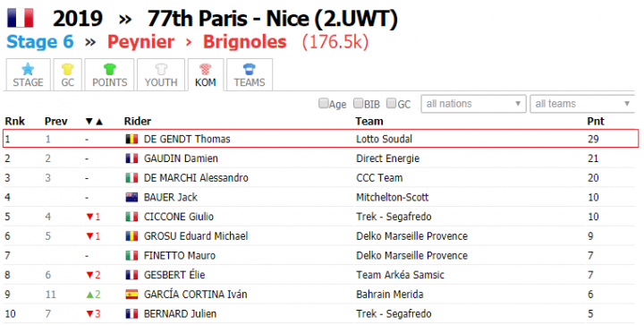Image resolution: width=644 pixels, height=325 pixels.
Task: Enable the Age checkbox
Action: click(x=323, y=103)
